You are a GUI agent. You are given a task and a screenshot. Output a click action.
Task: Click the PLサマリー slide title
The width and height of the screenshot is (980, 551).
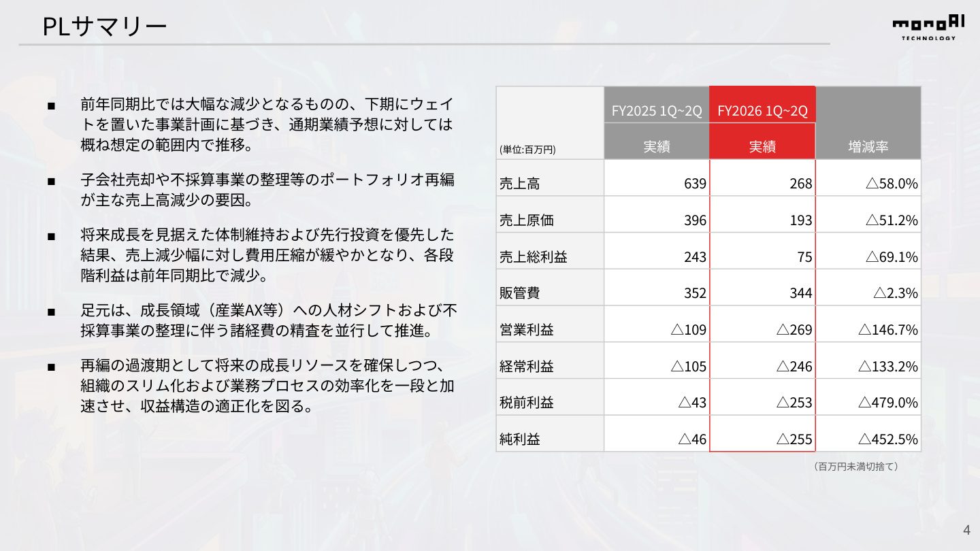tap(104, 27)
